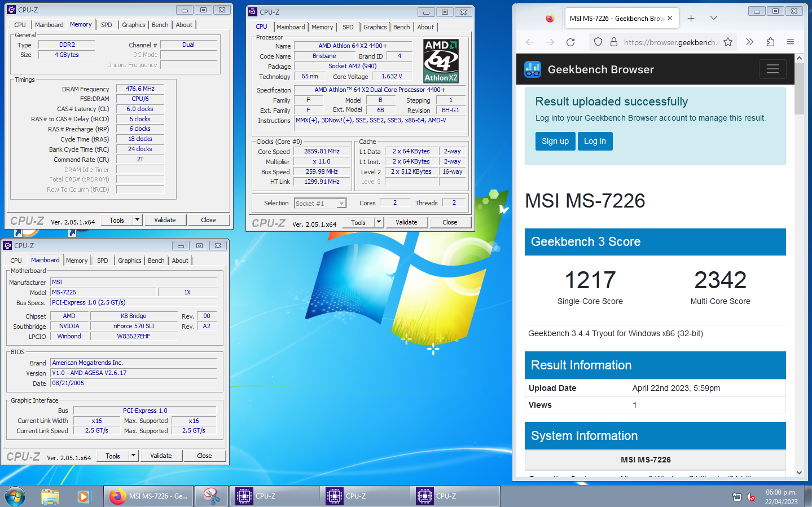This screenshot has height=507, width=812.
Task: Select Memory tab in CPU-Z Mainboard window
Action: pos(77,261)
